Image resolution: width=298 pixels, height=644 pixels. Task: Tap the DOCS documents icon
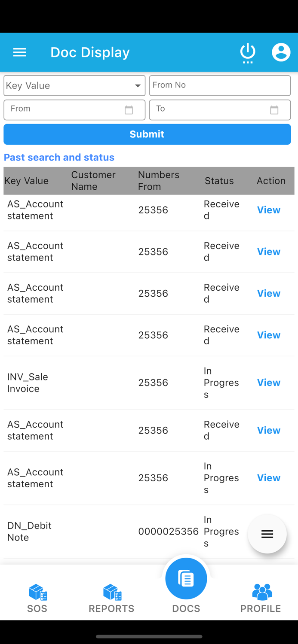pyautogui.click(x=186, y=578)
